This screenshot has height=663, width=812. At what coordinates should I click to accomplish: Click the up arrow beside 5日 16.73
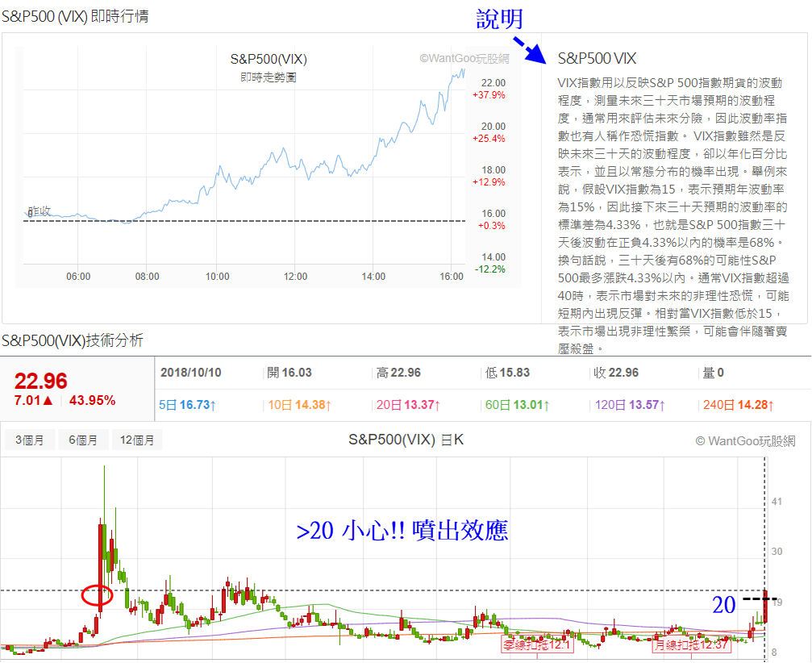212,405
